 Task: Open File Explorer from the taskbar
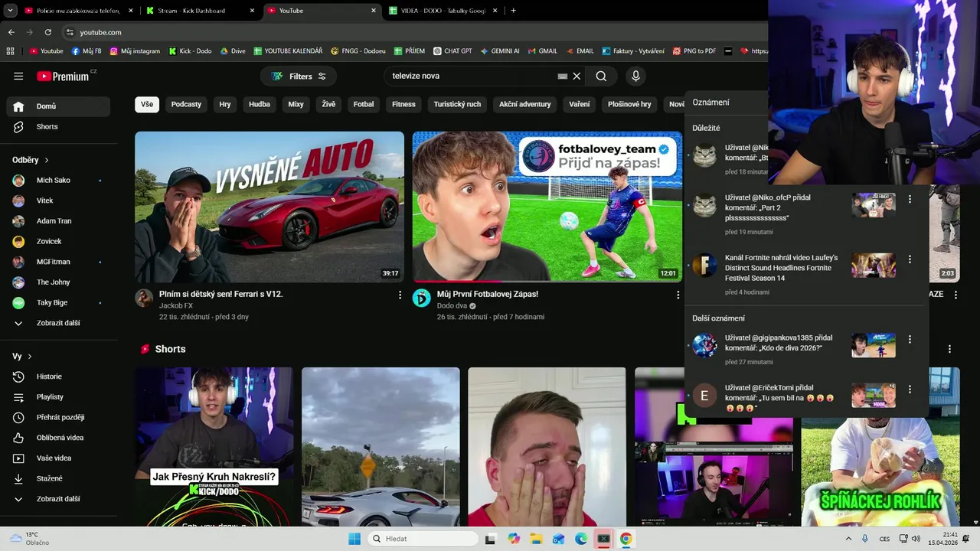point(536,539)
